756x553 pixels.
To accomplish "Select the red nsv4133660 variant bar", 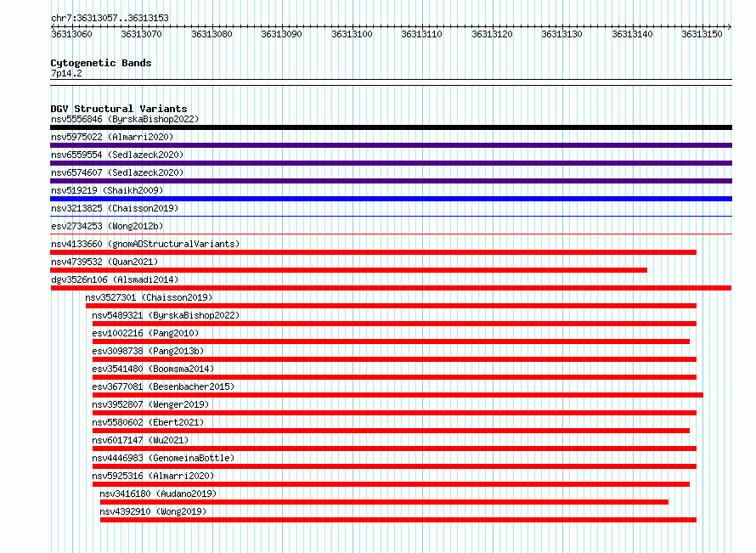I will 373,252.
